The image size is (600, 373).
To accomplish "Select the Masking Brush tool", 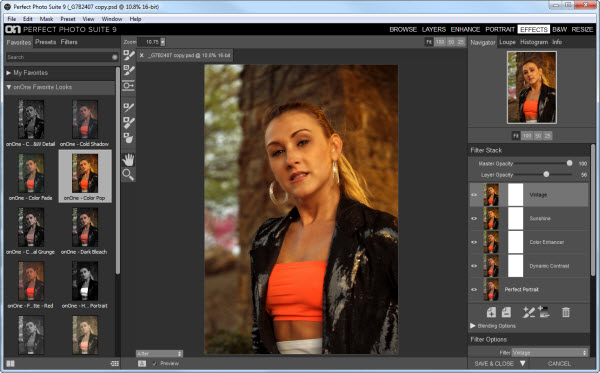I will pos(129,55).
